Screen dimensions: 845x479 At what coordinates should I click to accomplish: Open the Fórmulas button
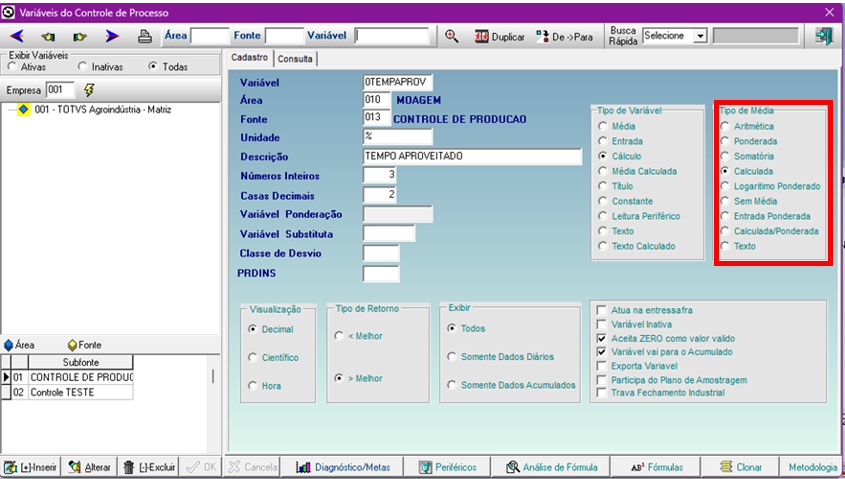[656, 467]
